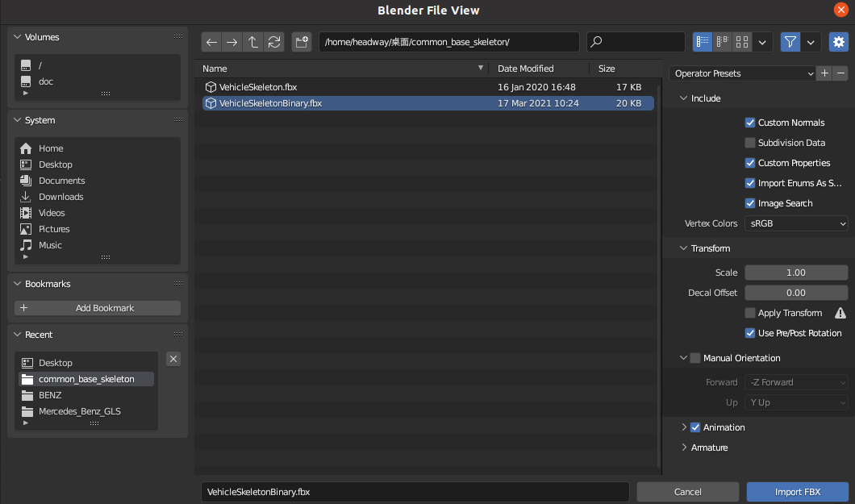Add a new operator preset
855x504 pixels.
[824, 73]
